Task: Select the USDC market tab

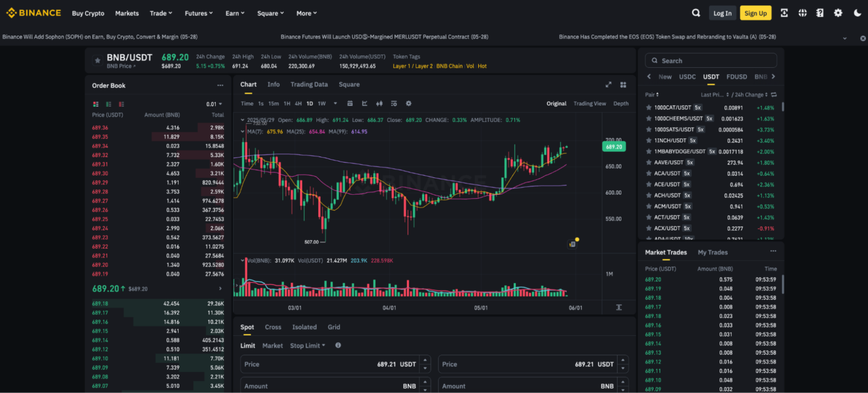Action: pos(687,76)
